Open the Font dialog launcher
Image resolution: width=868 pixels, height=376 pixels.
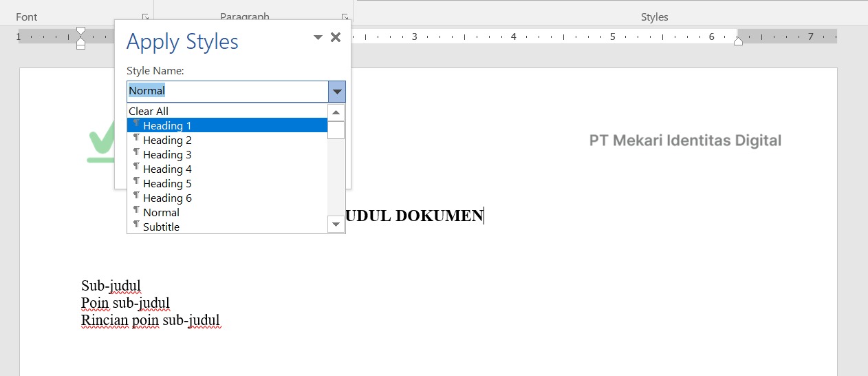pyautogui.click(x=145, y=17)
